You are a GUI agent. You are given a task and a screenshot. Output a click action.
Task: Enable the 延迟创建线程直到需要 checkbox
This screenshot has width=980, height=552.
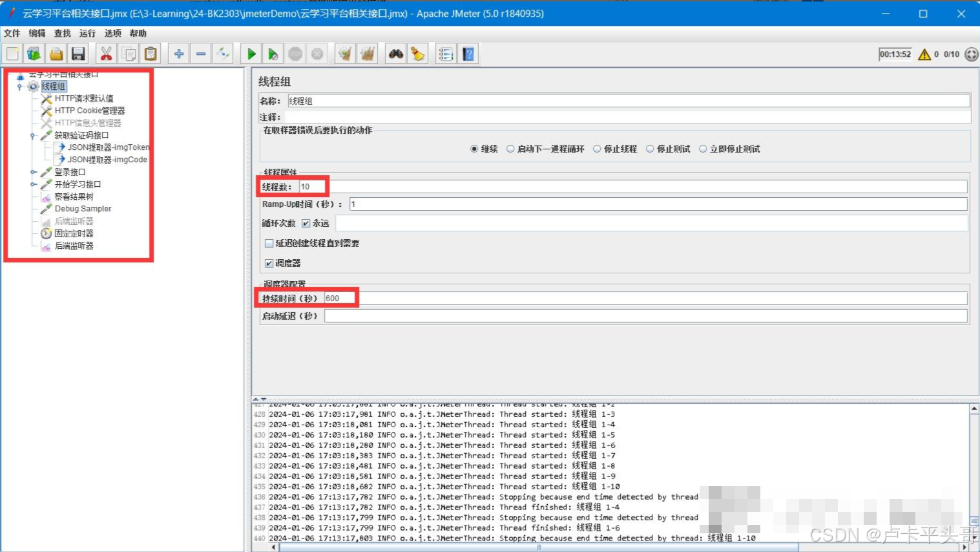[x=269, y=243]
